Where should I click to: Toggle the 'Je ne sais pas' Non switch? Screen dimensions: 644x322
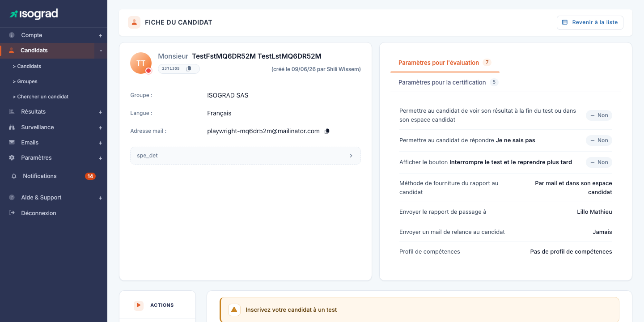coord(599,140)
